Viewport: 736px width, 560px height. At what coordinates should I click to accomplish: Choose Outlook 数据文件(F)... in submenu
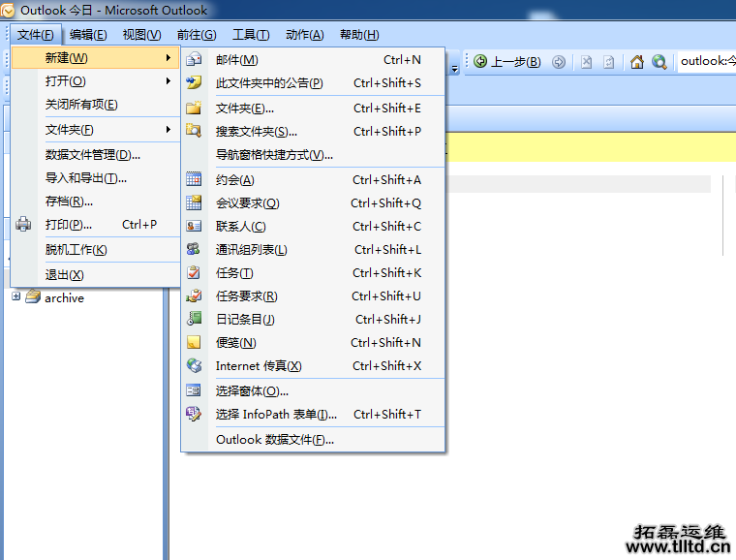pos(313,439)
